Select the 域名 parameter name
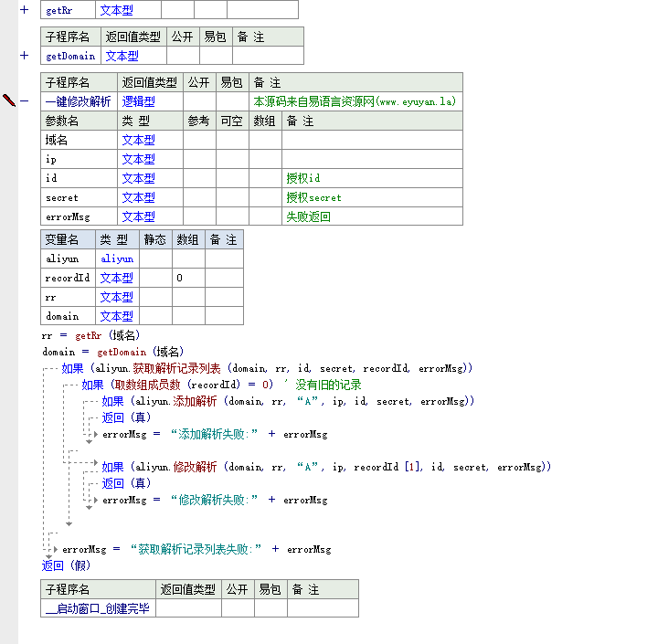The image size is (647, 644). 79,140
